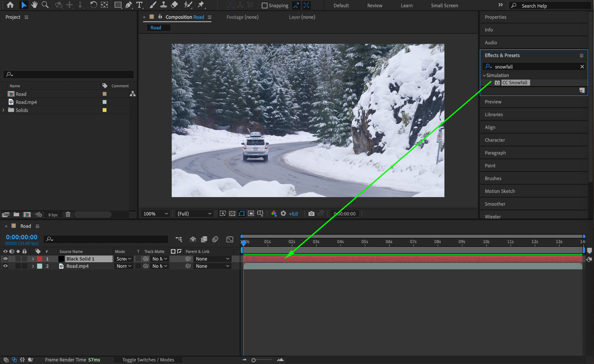Screen dimensions: 594x364
Task: Enable the Snapping checkbox
Action: pos(265,6)
